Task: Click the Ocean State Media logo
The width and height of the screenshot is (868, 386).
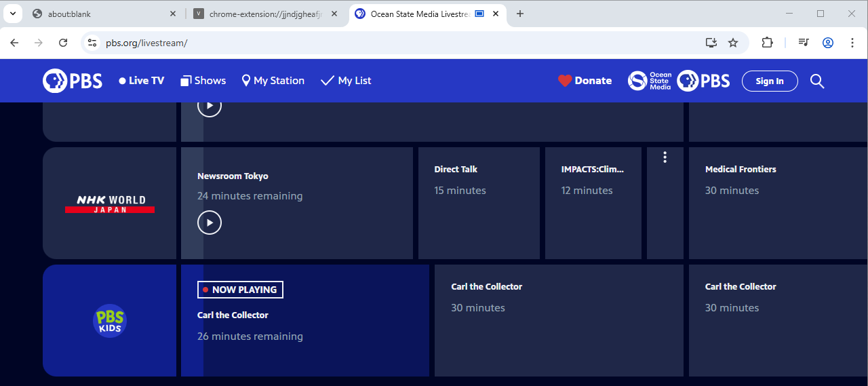Action: point(650,81)
